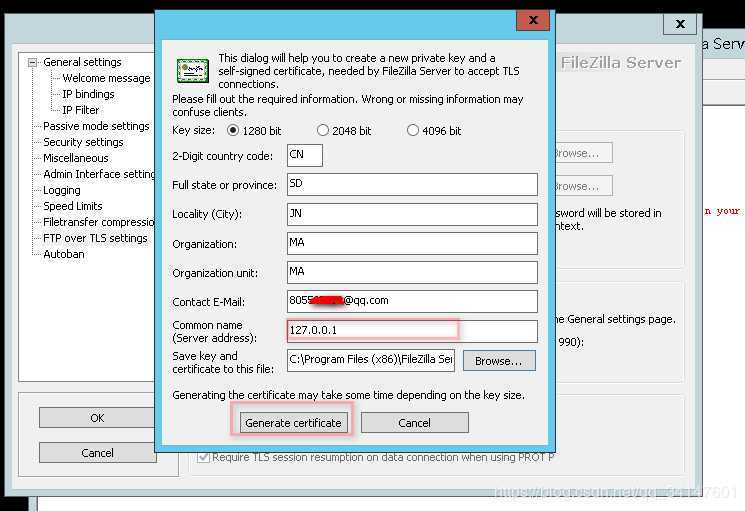Select Speed Limits in options tree

pos(73,206)
